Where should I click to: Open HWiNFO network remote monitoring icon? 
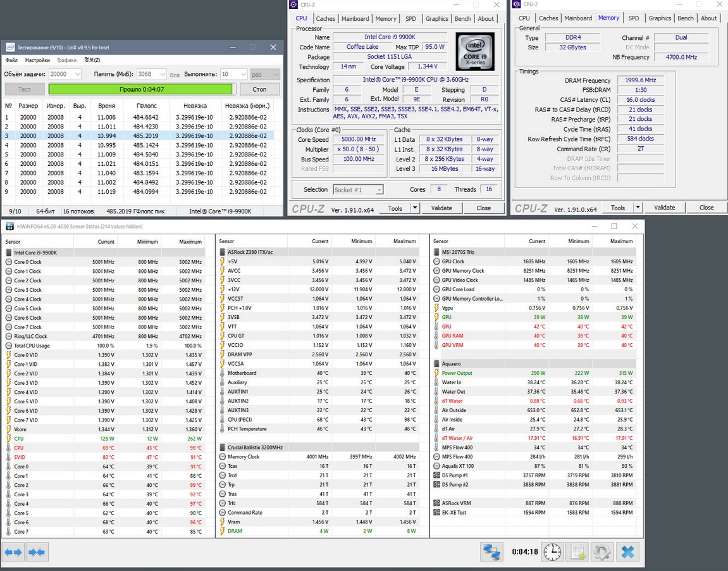point(491,552)
